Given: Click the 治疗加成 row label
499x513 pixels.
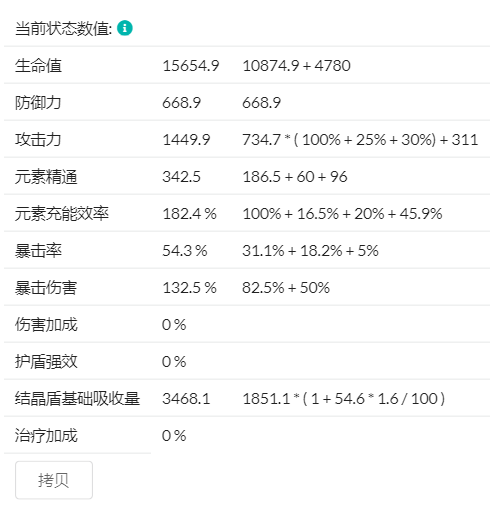Looking at the screenshot, I should click(46, 435).
